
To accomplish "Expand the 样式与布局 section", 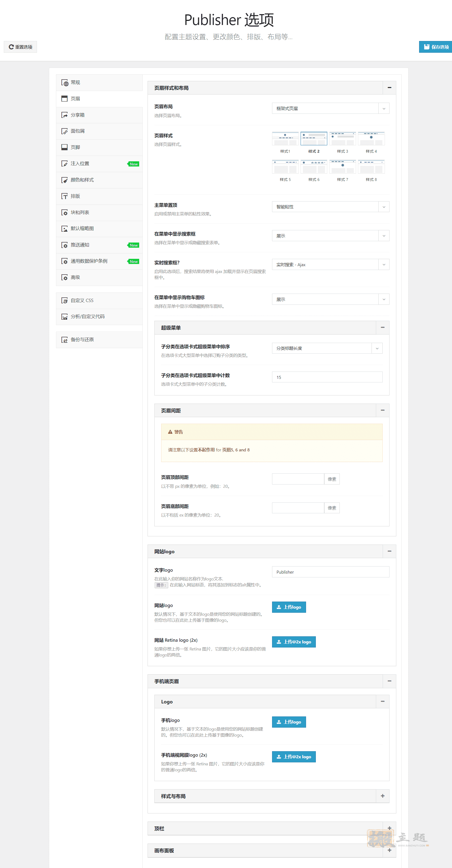I will (x=382, y=796).
